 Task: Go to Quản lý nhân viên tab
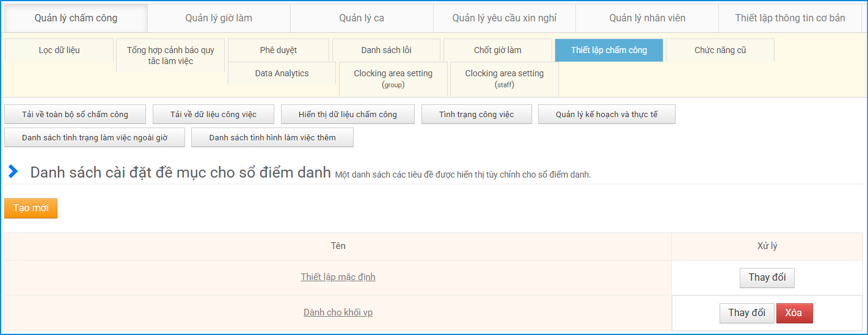click(x=647, y=18)
